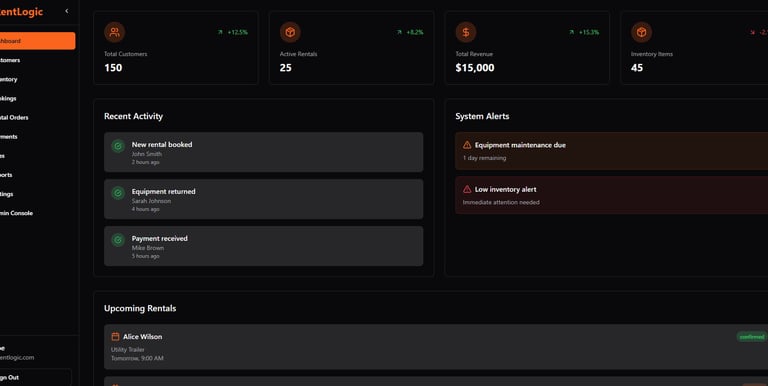Image resolution: width=768 pixels, height=386 pixels.
Task: Open the Inventory sidebar item
Action: click(37, 79)
